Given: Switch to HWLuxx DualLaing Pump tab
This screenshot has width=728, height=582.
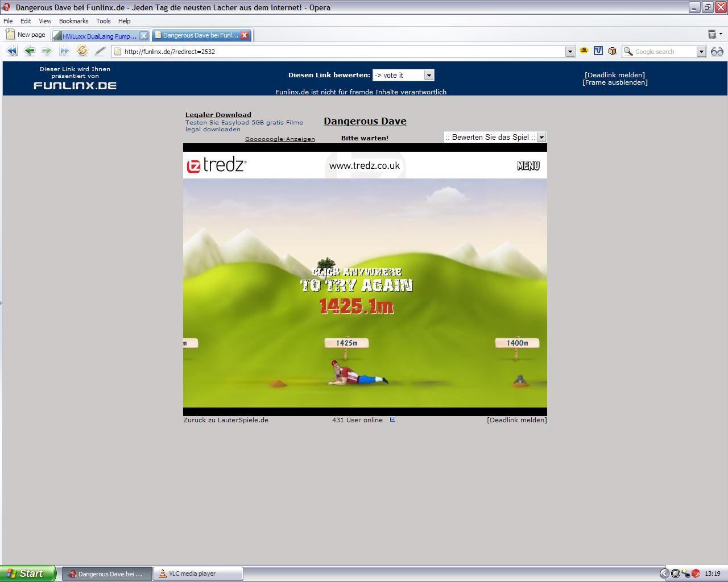Looking at the screenshot, I should pos(100,35).
